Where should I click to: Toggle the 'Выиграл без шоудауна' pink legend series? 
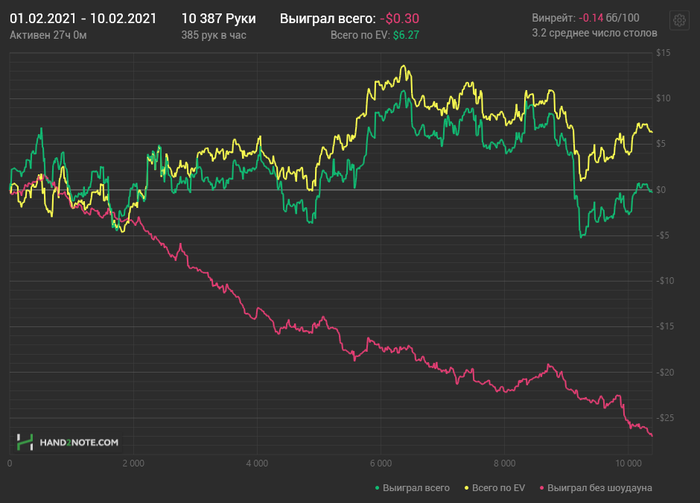[596, 488]
